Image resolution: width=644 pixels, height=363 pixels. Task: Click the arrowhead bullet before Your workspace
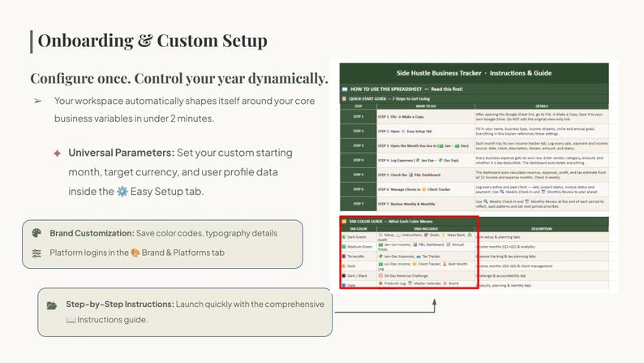coord(38,101)
